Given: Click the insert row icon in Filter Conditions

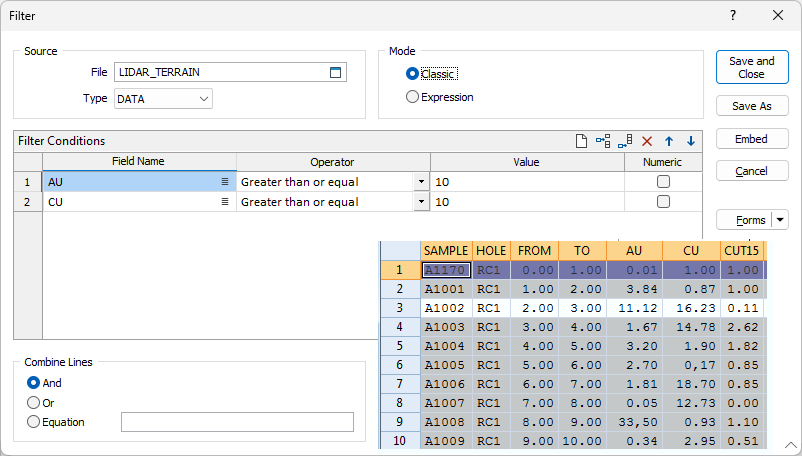Looking at the screenshot, I should click(x=603, y=141).
